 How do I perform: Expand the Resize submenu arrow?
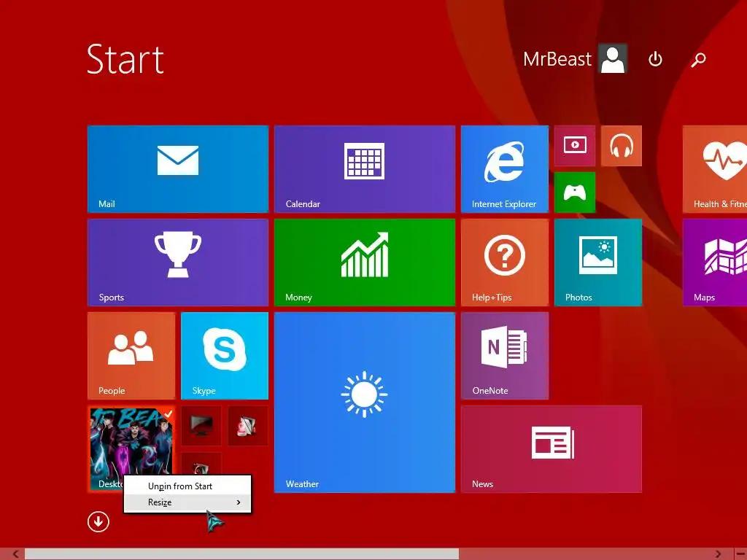click(239, 502)
